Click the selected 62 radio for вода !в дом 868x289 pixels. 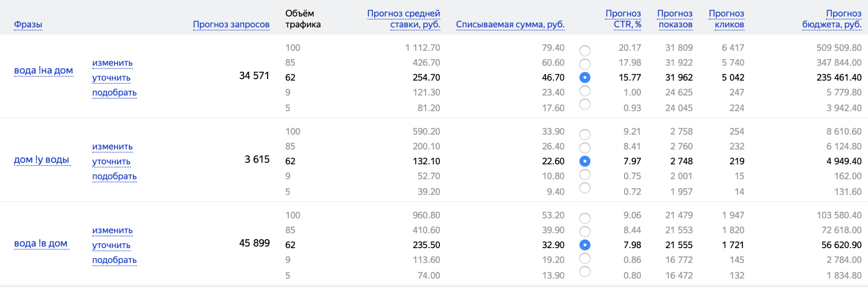(x=585, y=245)
